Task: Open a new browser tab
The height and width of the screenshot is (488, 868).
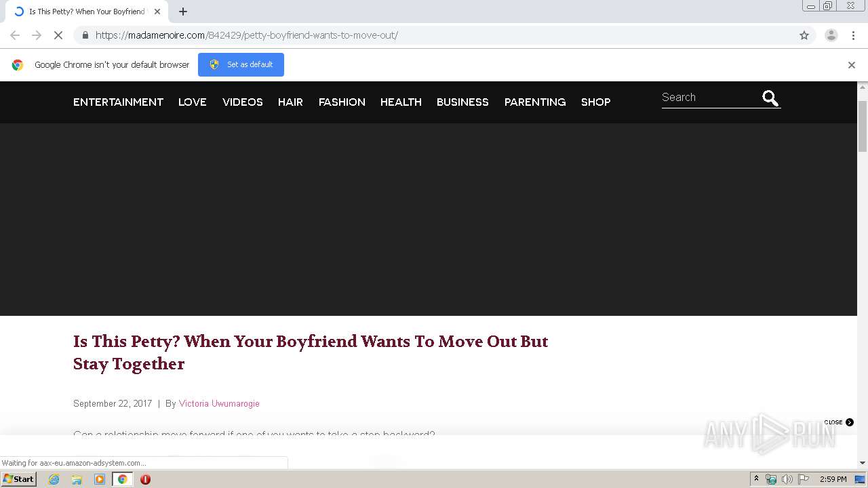Action: (x=183, y=12)
